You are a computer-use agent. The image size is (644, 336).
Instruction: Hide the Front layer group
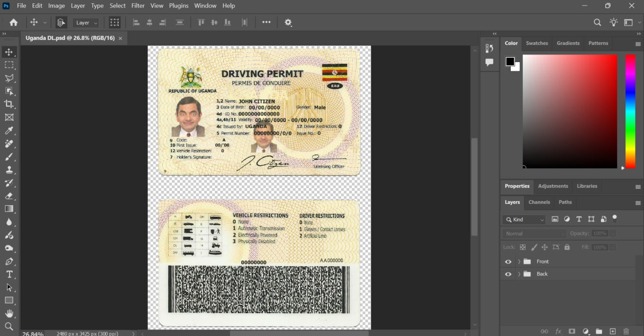click(508, 261)
